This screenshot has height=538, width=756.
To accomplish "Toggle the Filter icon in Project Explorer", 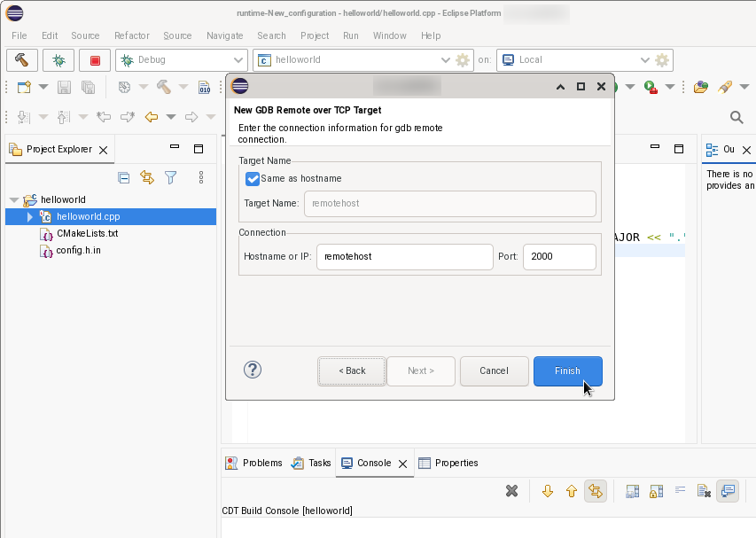I will coord(171,177).
